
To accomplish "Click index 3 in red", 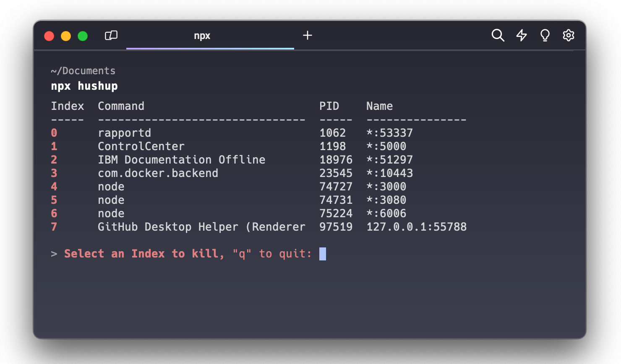I will point(54,173).
